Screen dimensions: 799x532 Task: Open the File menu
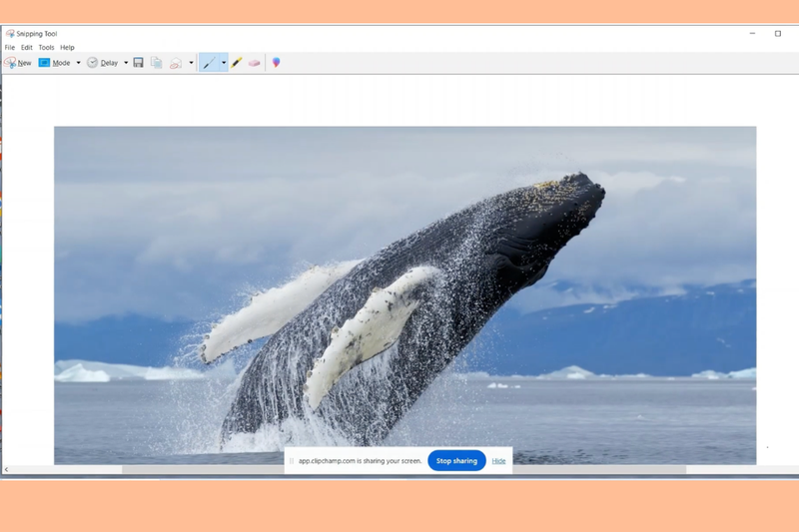10,47
